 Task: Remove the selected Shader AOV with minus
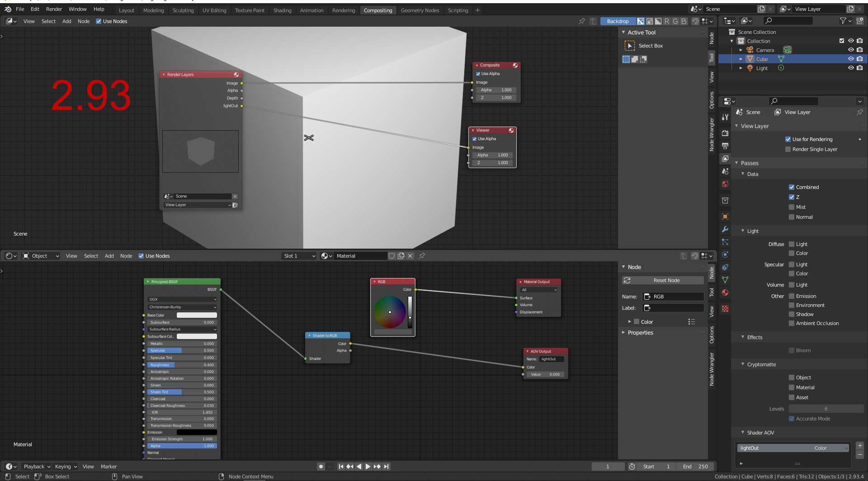point(860,454)
